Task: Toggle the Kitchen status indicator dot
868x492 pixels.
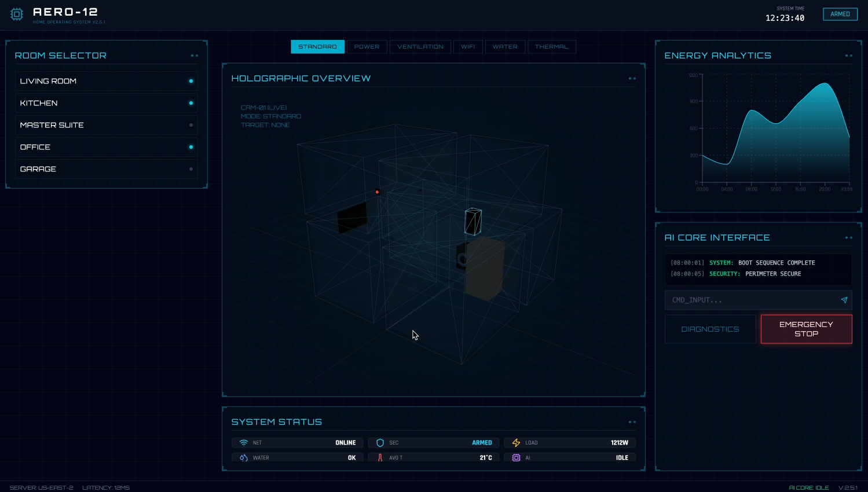Action: coord(191,103)
